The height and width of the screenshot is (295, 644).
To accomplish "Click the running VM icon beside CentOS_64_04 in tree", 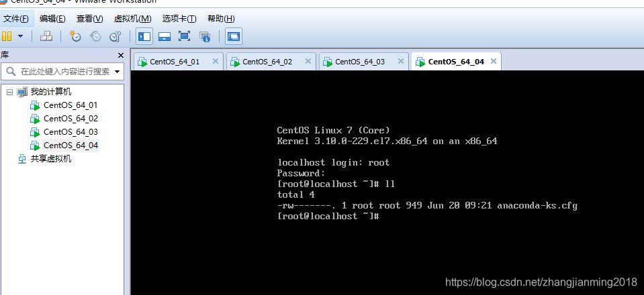I will [35, 145].
